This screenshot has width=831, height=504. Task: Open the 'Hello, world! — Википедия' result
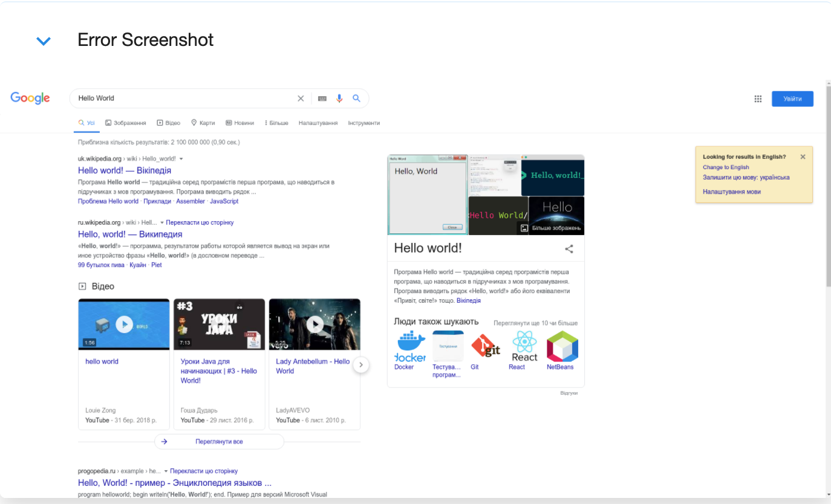tap(130, 234)
